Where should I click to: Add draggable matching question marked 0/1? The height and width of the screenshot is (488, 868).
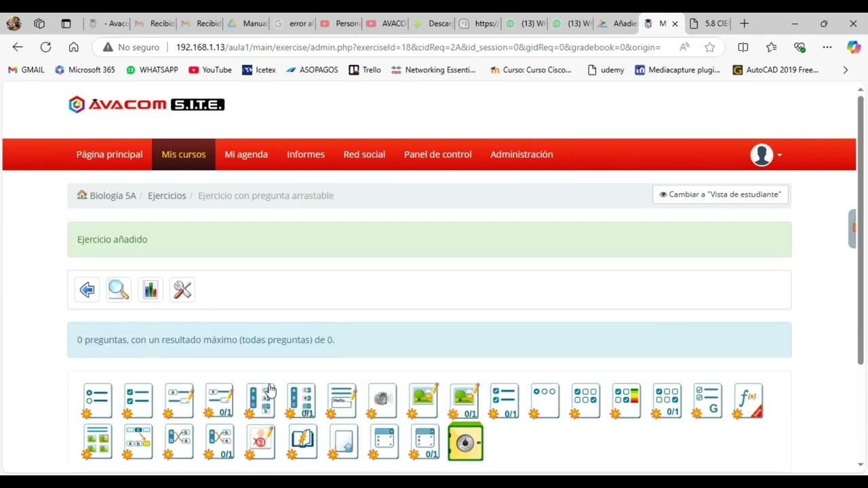pos(220,442)
